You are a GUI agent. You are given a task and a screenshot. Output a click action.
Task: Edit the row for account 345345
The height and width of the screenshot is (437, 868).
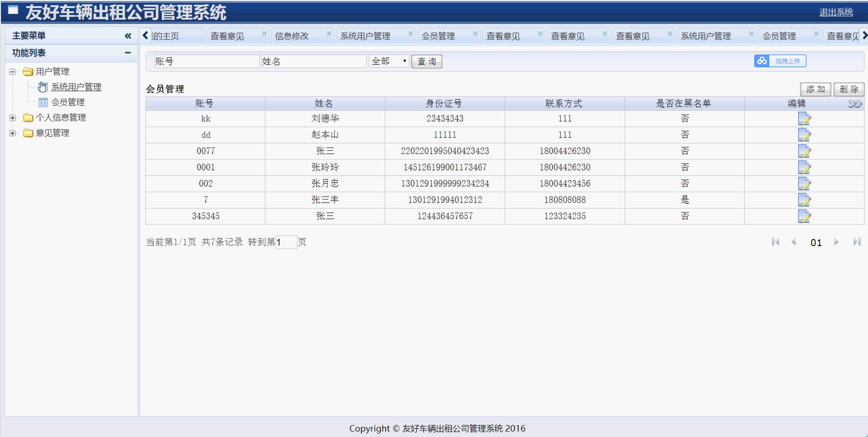click(804, 216)
